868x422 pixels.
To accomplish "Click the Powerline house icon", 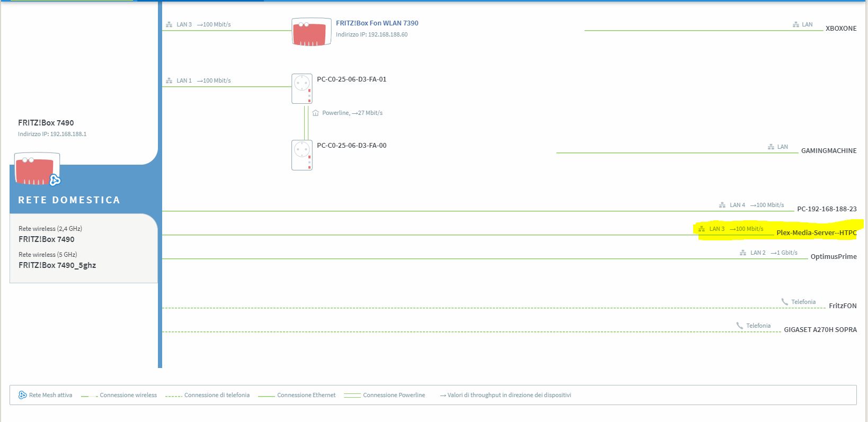I will click(x=316, y=113).
